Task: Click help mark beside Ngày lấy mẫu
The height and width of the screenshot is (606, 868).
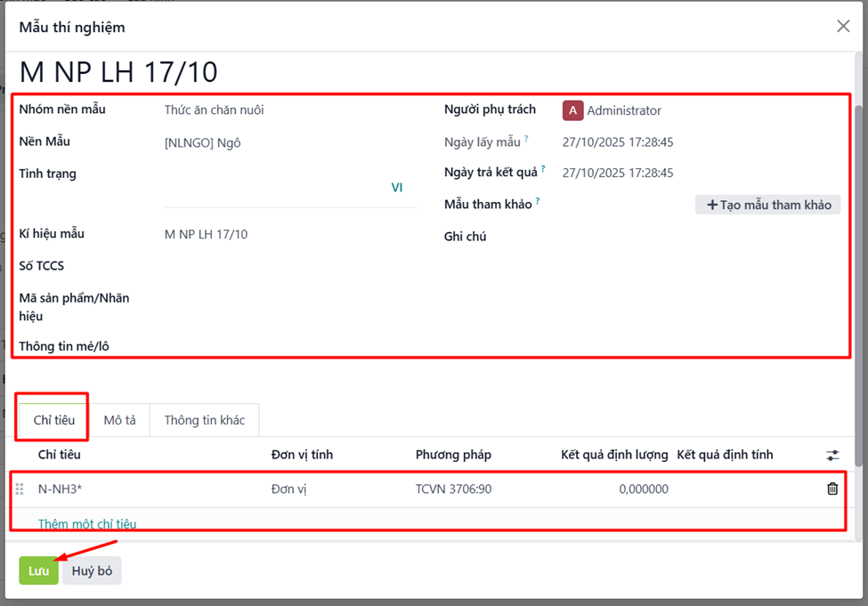Action: pyautogui.click(x=526, y=139)
